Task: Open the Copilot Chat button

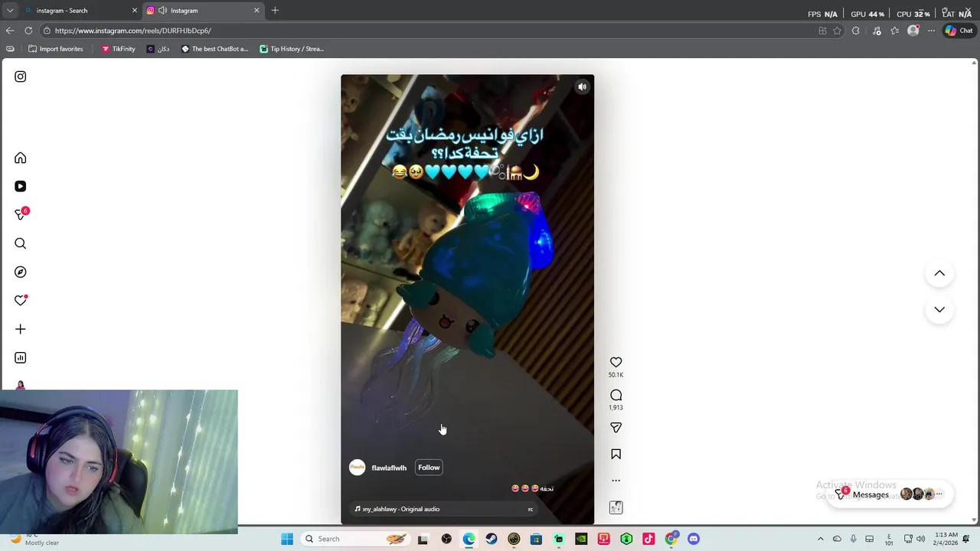Action: coord(959,31)
